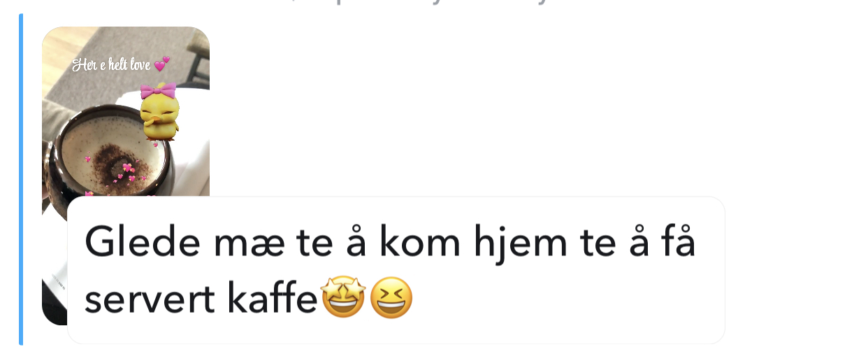The width and height of the screenshot is (868, 347).
Task: Tap the pink hearts emoji beside caption
Action: click(162, 64)
